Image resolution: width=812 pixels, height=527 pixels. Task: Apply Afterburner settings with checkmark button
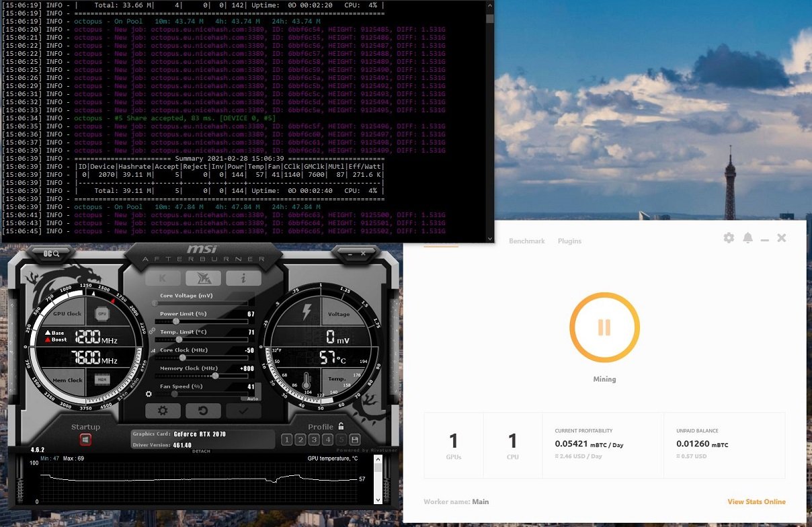[x=243, y=411]
